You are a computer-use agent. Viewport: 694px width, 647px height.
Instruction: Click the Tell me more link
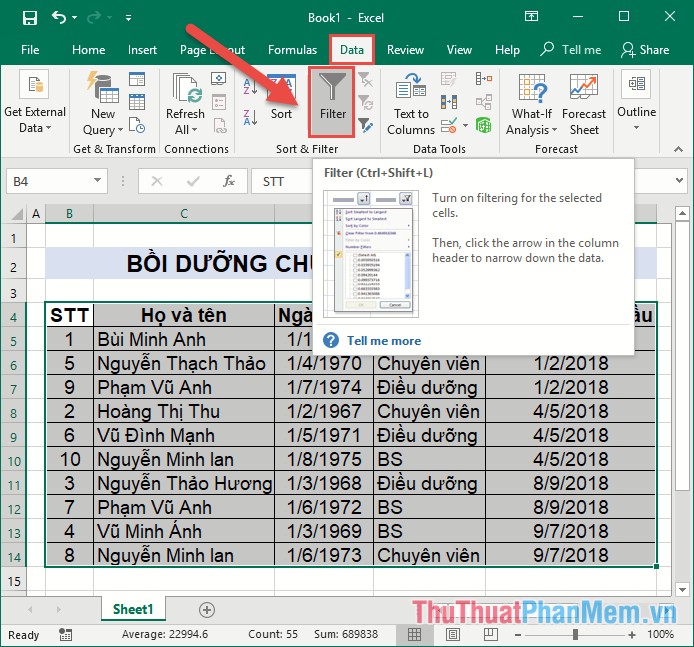(384, 341)
